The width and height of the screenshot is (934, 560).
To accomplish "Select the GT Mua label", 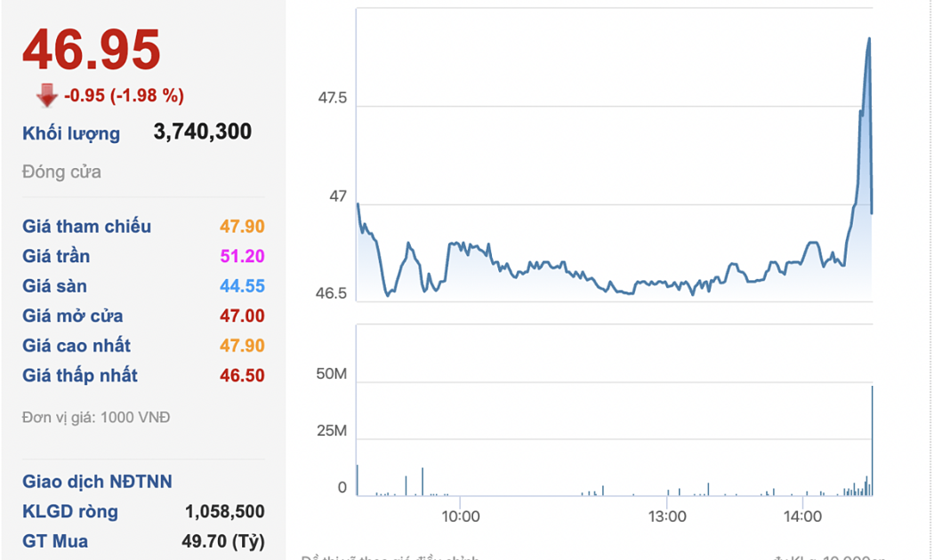I will 55,541.
